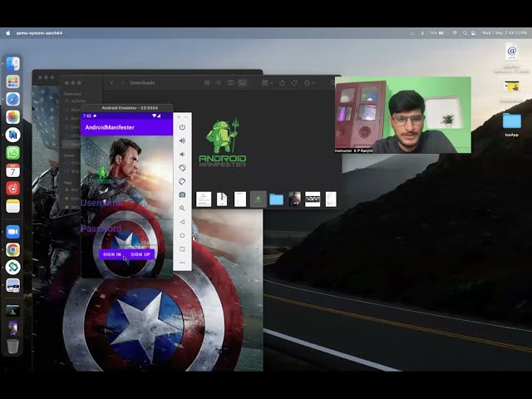Open Finder action ellipsis dropdown

pyautogui.click(x=309, y=83)
